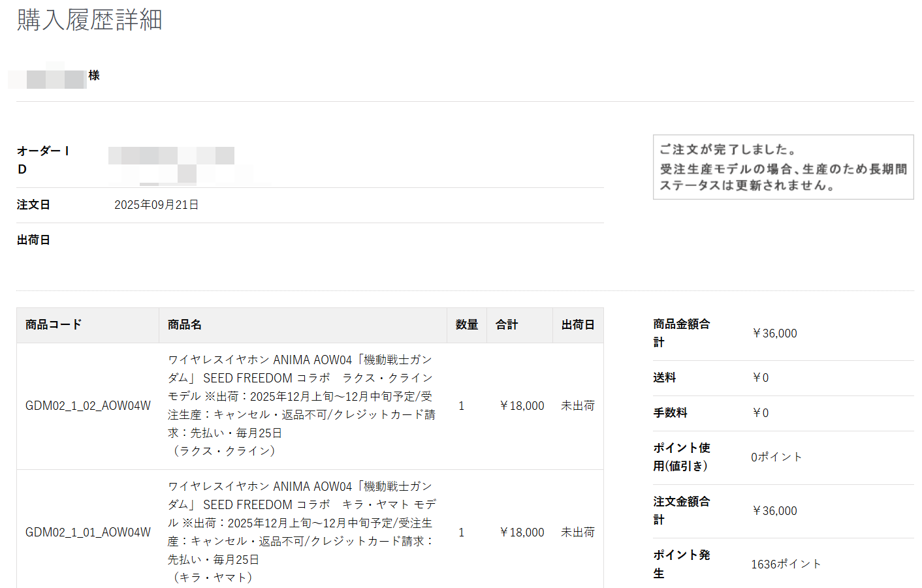Click the 数量 column header
The image size is (922, 588).
[x=467, y=325]
